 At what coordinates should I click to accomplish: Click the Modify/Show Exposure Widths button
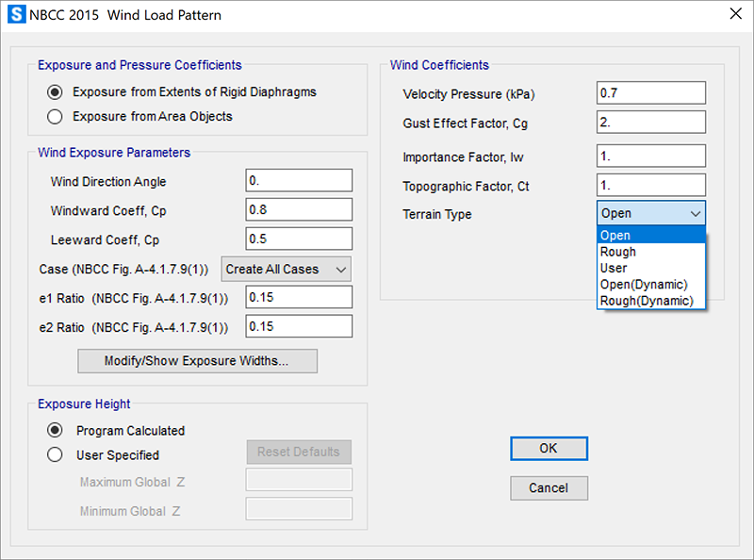197,361
